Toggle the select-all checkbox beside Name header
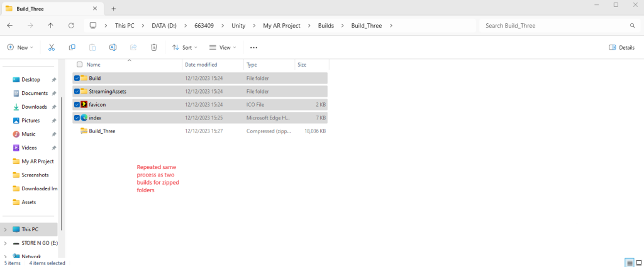Image resolution: width=644 pixels, height=267 pixels. (x=79, y=65)
